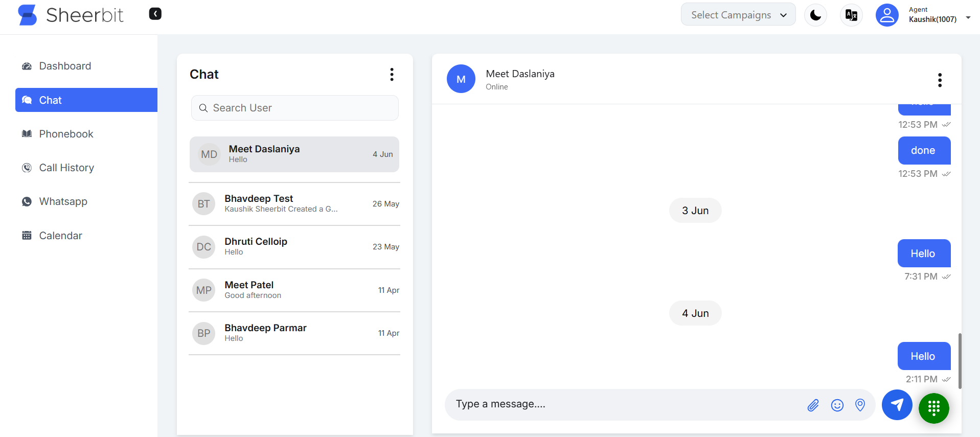Go to Phonebook in the sidebar
The height and width of the screenshot is (437, 980).
(66, 134)
